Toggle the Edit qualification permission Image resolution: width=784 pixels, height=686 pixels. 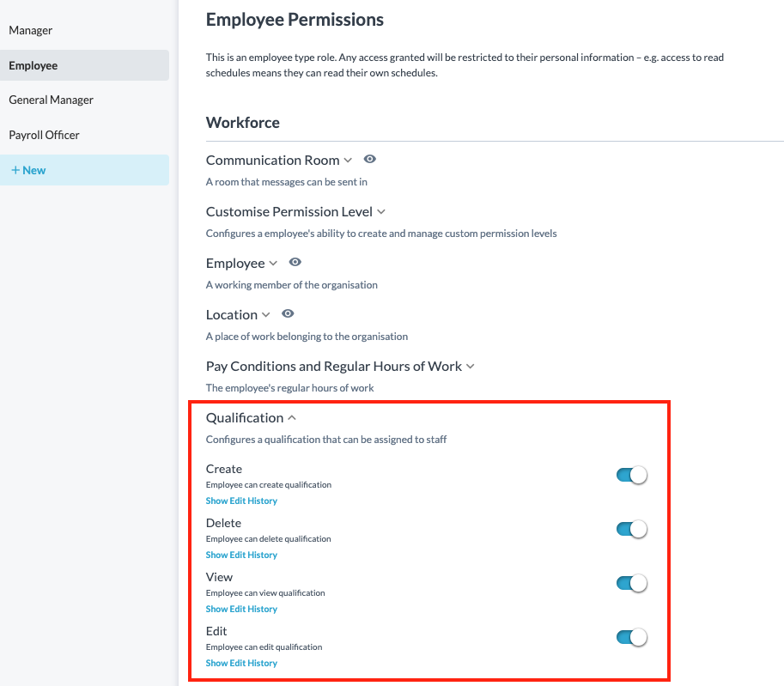(631, 638)
